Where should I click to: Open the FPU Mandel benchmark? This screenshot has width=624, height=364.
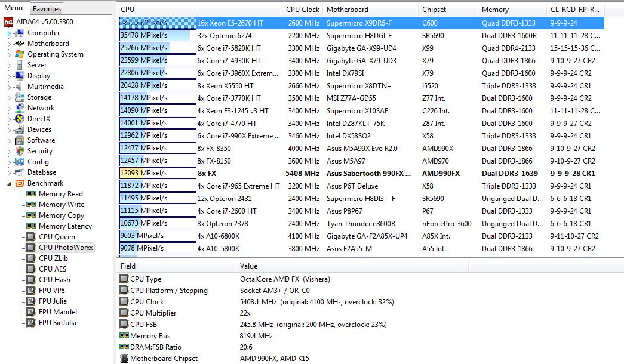click(58, 312)
